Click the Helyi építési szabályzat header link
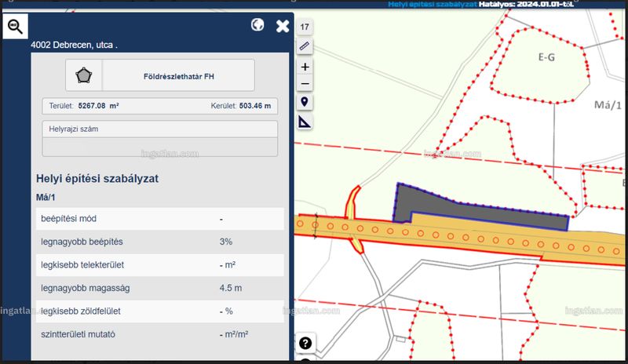628x364 pixels. 433,4
